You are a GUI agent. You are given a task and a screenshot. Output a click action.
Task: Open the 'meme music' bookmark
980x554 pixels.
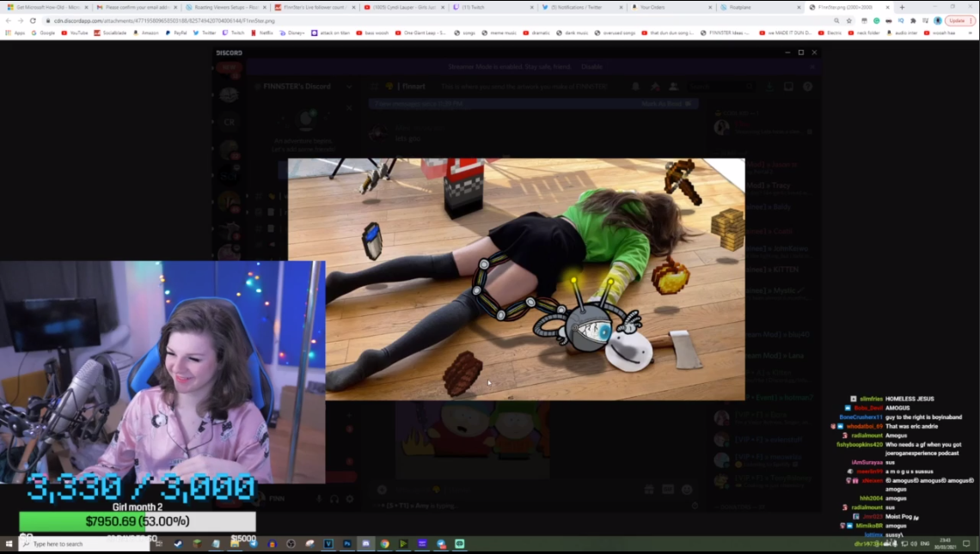pos(499,33)
